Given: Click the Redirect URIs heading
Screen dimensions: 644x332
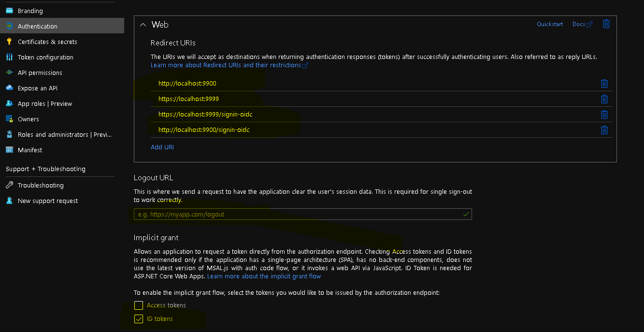Looking at the screenshot, I should [x=173, y=43].
